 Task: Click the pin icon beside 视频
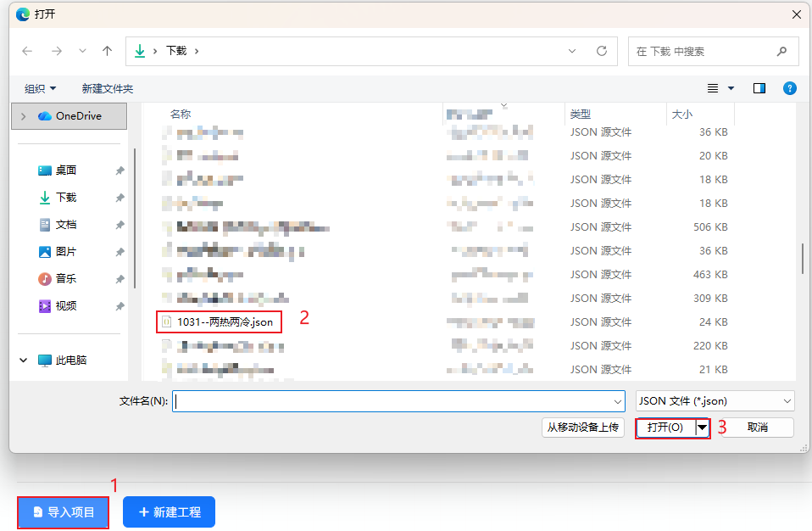click(x=120, y=306)
